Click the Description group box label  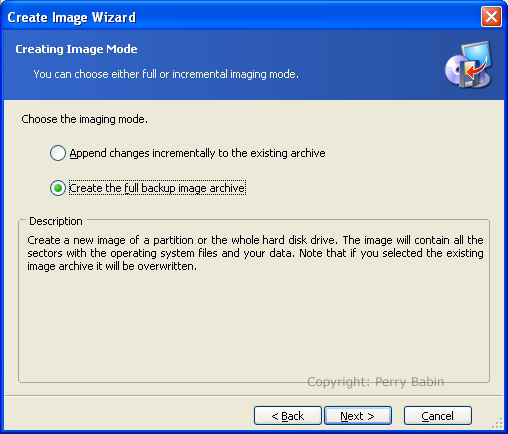coord(56,221)
